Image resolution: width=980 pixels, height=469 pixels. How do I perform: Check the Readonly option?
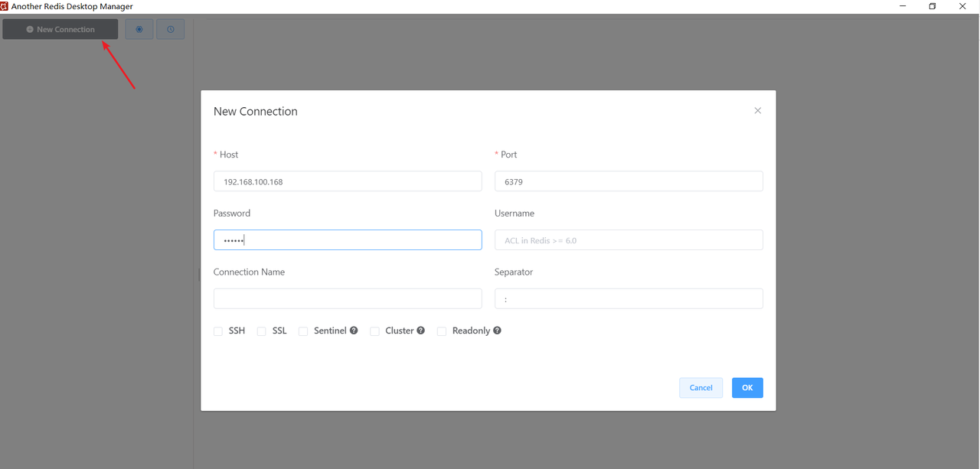[442, 331]
